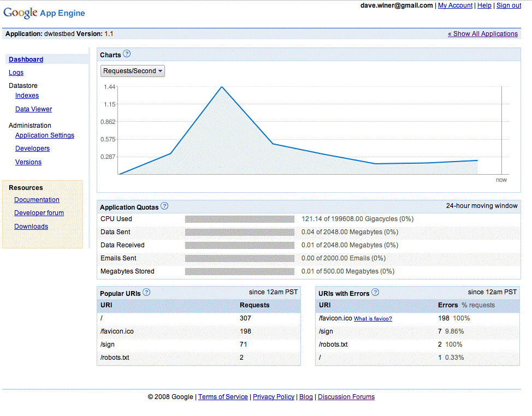Click the dave.winer@gmail.com account text

(397, 5)
